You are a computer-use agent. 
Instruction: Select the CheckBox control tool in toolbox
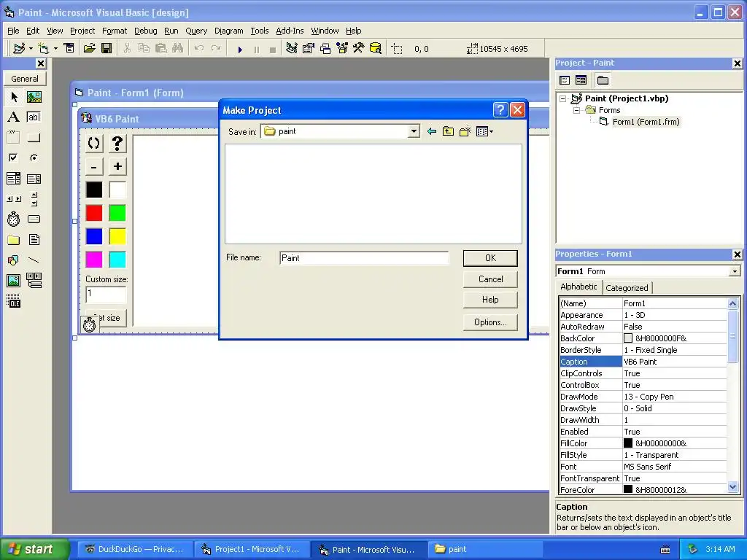click(14, 157)
